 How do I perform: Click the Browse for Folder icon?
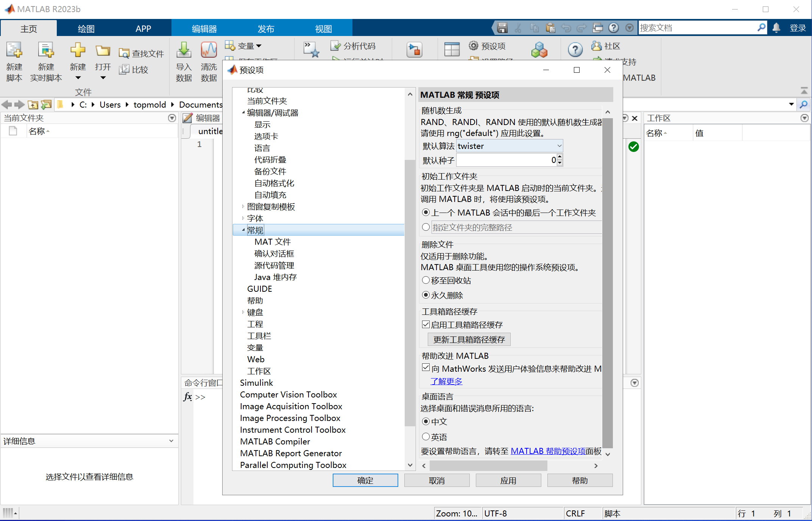pos(46,105)
